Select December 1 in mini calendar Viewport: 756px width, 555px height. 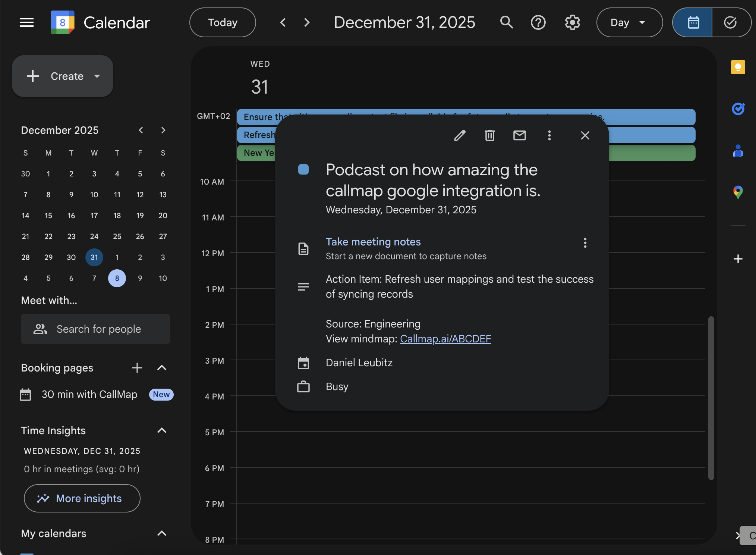tap(48, 174)
